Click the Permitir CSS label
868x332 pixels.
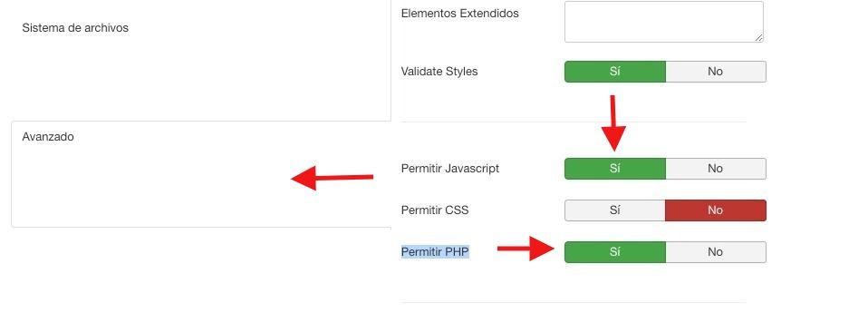[x=435, y=210]
